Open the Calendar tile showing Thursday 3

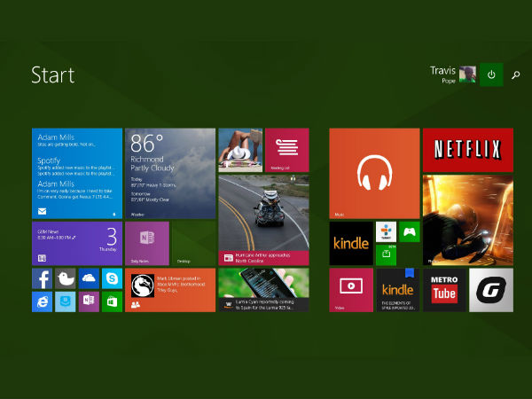(76, 243)
